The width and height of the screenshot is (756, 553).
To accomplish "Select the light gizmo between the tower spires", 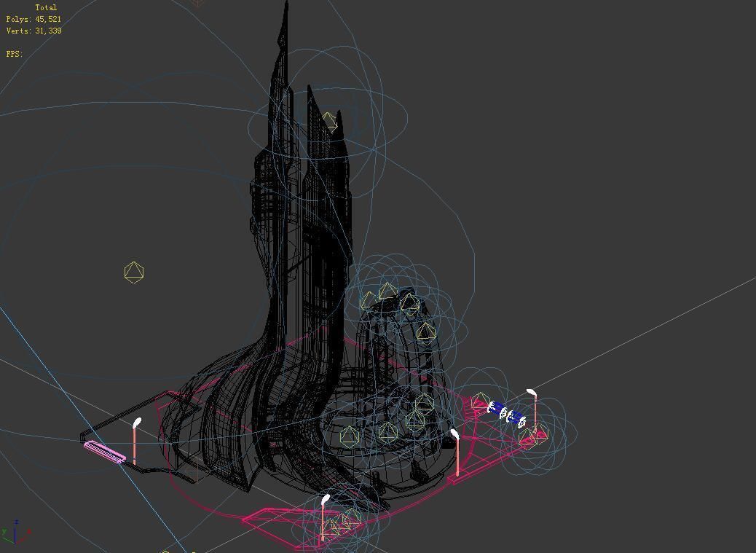I will pos(329,122).
